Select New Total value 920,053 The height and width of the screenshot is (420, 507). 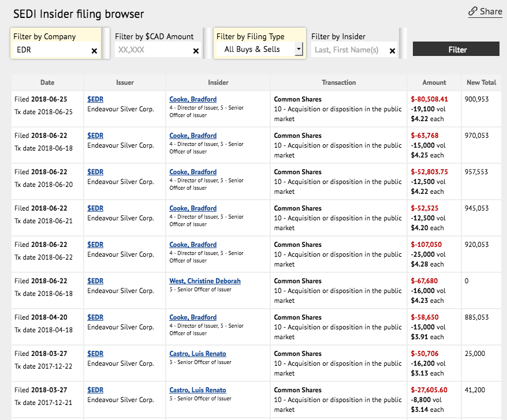(x=476, y=245)
